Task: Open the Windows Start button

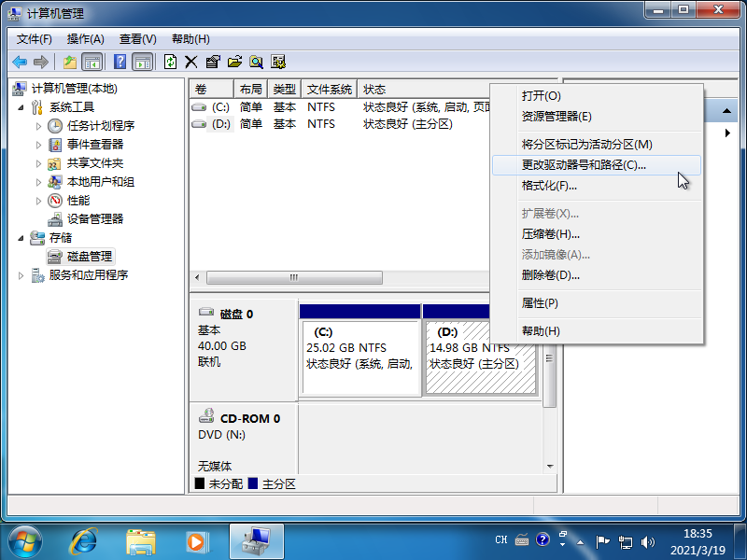Action: pos(25,542)
